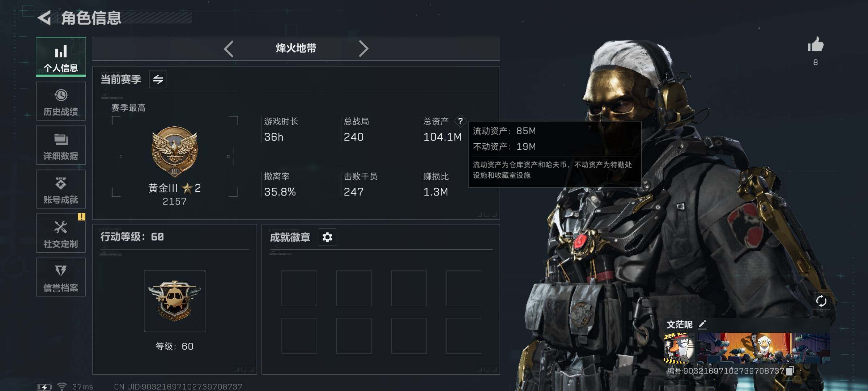This screenshot has height=391, width=868.
Task: Like this profile with the thumbs-up icon
Action: (816, 45)
